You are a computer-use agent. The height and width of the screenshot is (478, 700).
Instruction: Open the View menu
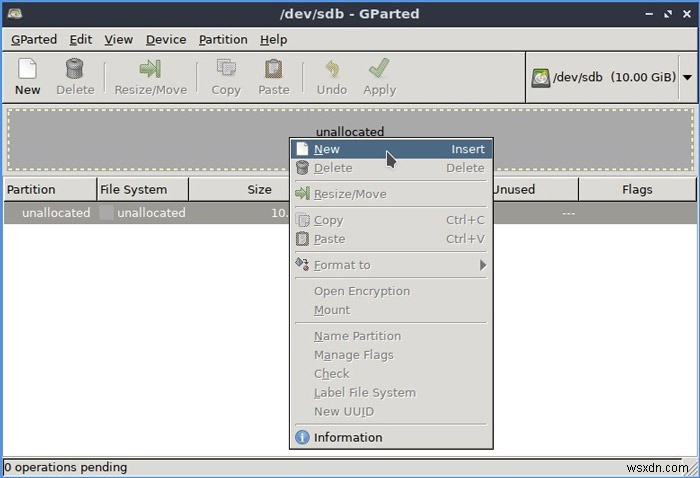[118, 40]
